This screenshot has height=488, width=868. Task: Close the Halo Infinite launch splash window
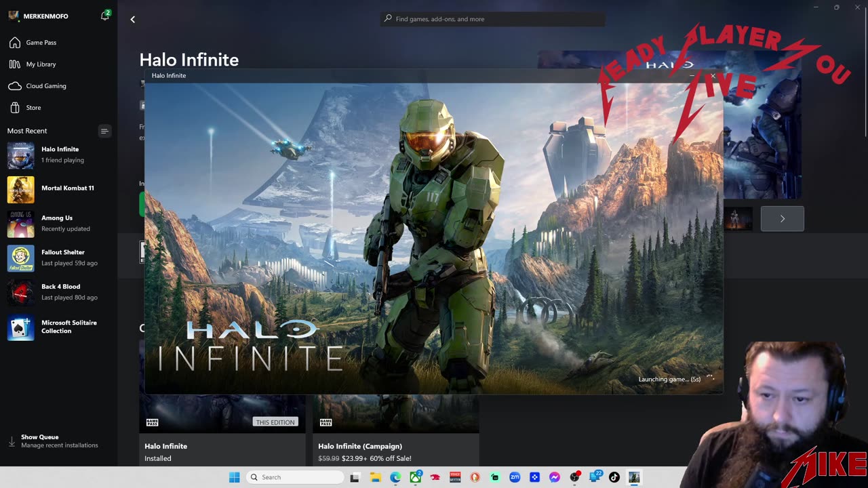[x=713, y=76]
